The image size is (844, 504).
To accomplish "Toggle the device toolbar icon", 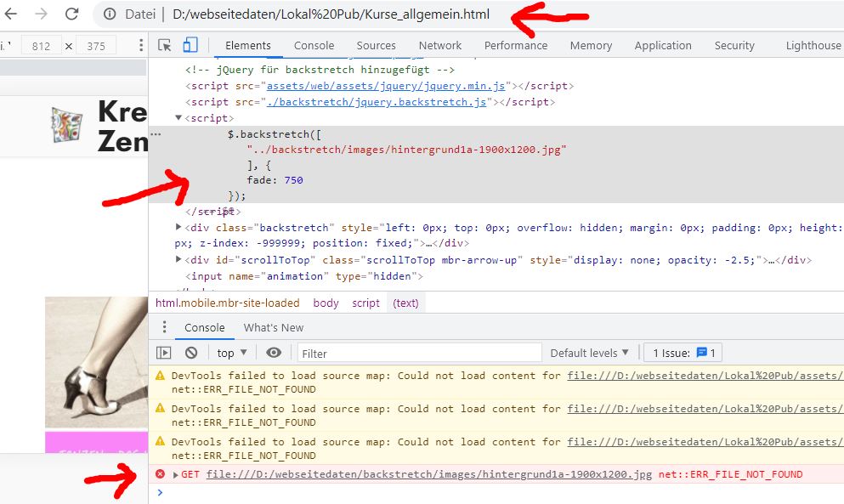I will coord(190,45).
